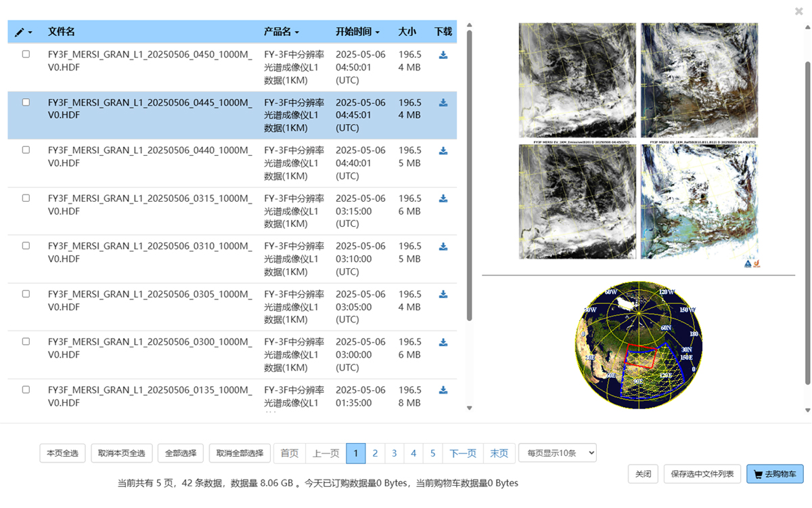
Task: Download the 0450 HDF file
Action: 443,55
